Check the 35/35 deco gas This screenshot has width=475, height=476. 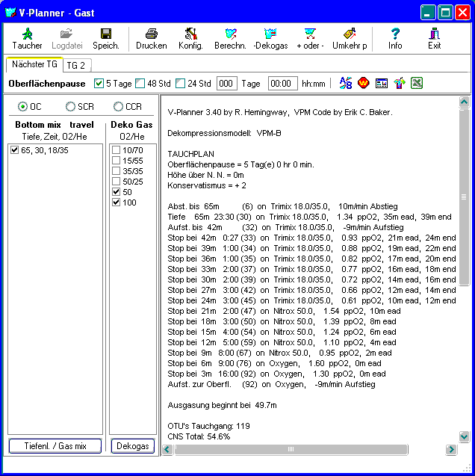116,171
